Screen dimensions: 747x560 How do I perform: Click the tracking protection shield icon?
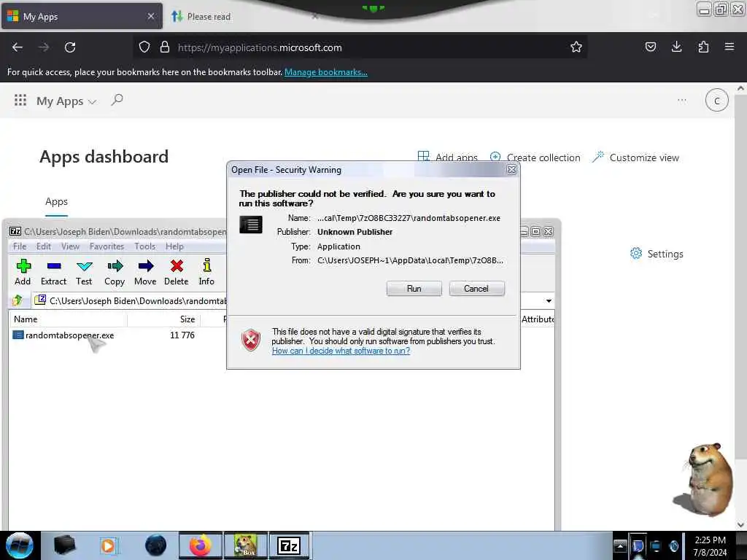144,47
